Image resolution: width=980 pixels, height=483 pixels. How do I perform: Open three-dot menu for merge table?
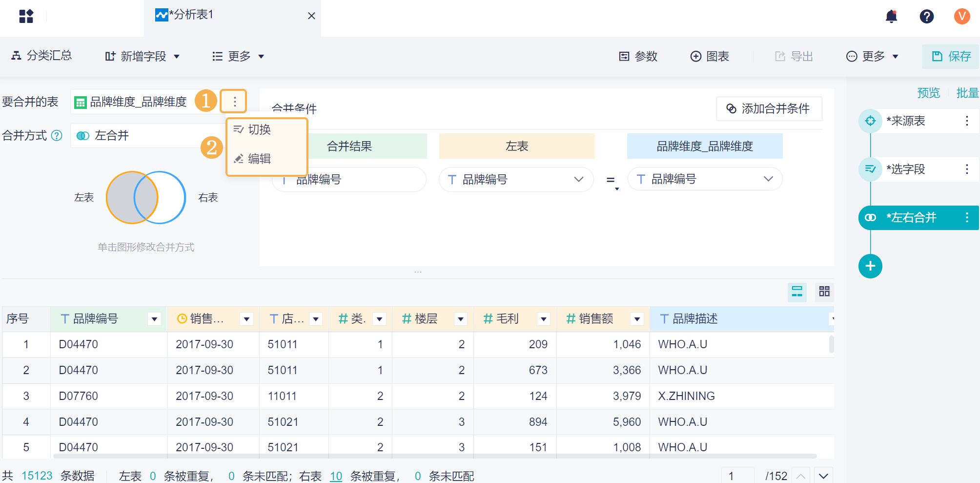pos(235,102)
